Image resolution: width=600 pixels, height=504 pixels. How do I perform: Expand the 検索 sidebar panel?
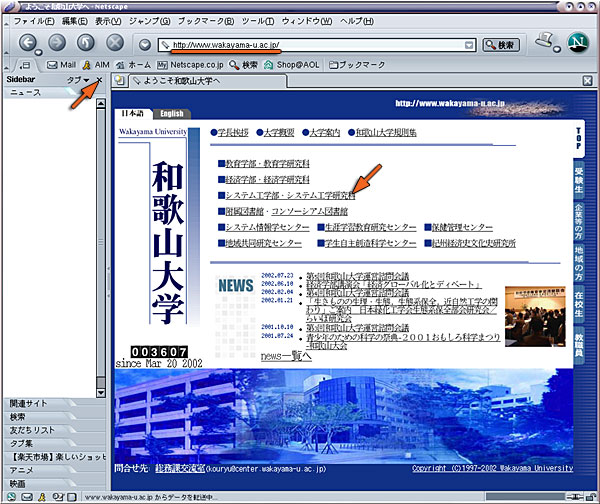click(x=50, y=417)
